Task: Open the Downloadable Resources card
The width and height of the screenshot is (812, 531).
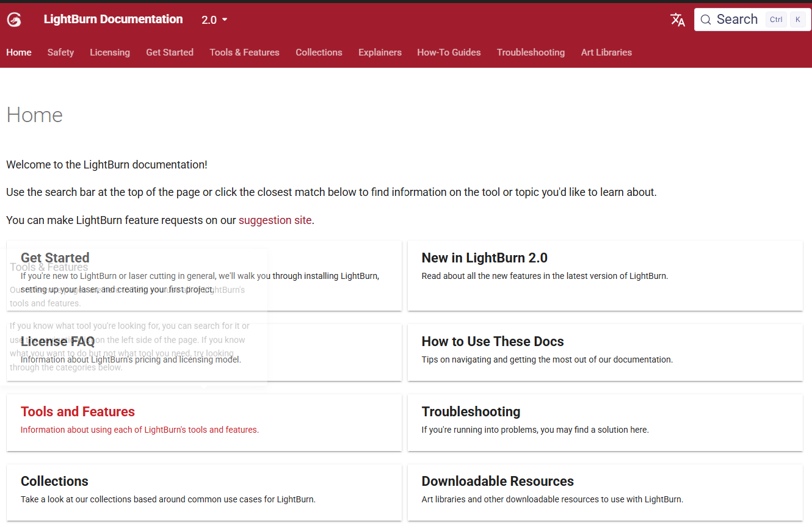Action: 604,491
